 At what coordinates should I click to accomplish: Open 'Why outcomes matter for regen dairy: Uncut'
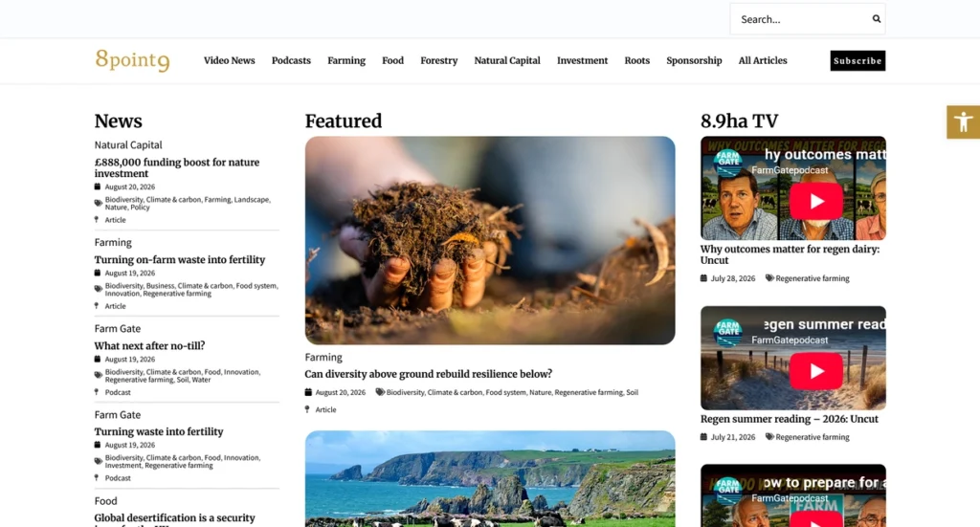coord(790,254)
